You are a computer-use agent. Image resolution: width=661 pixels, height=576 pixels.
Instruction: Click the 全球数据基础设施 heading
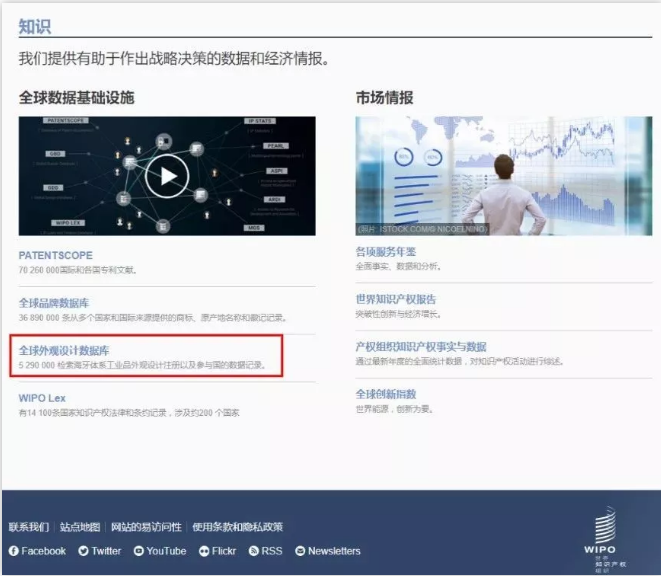point(76,97)
